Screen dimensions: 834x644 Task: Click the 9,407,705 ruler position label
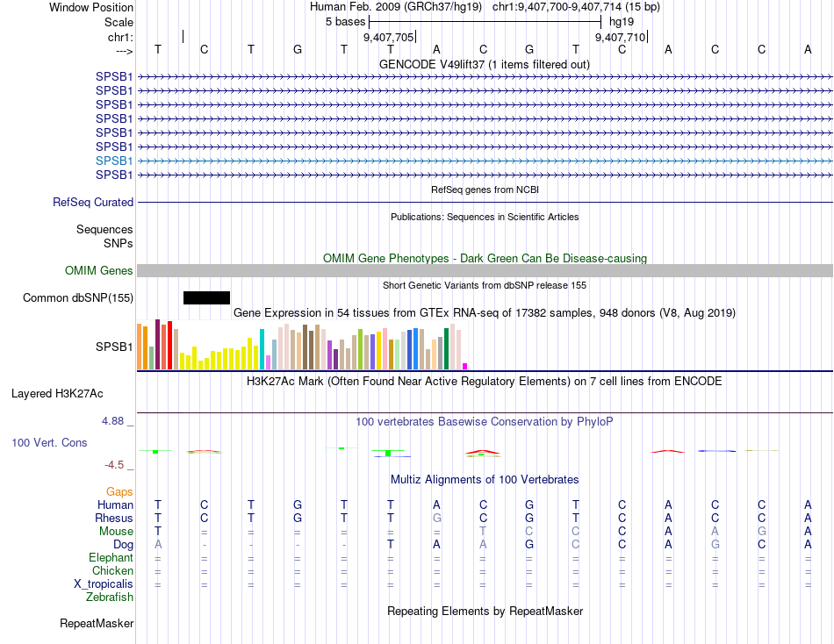tap(388, 37)
